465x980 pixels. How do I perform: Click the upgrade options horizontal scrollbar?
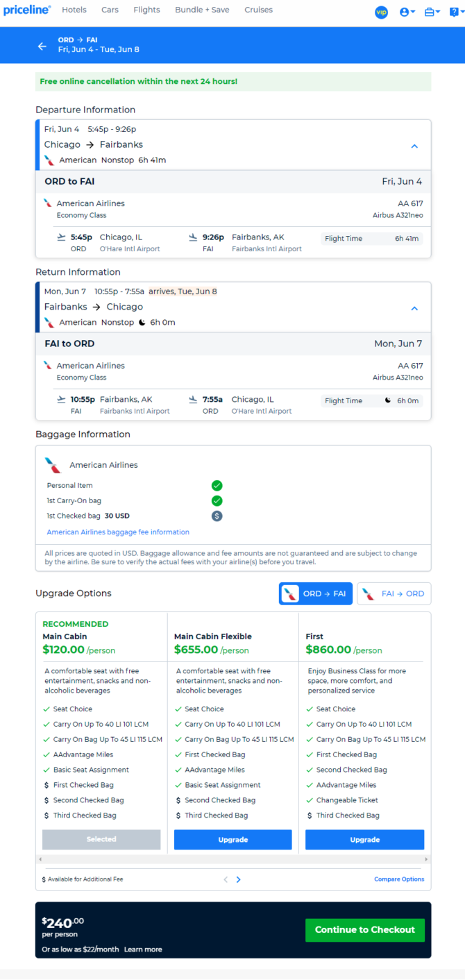coord(233,859)
